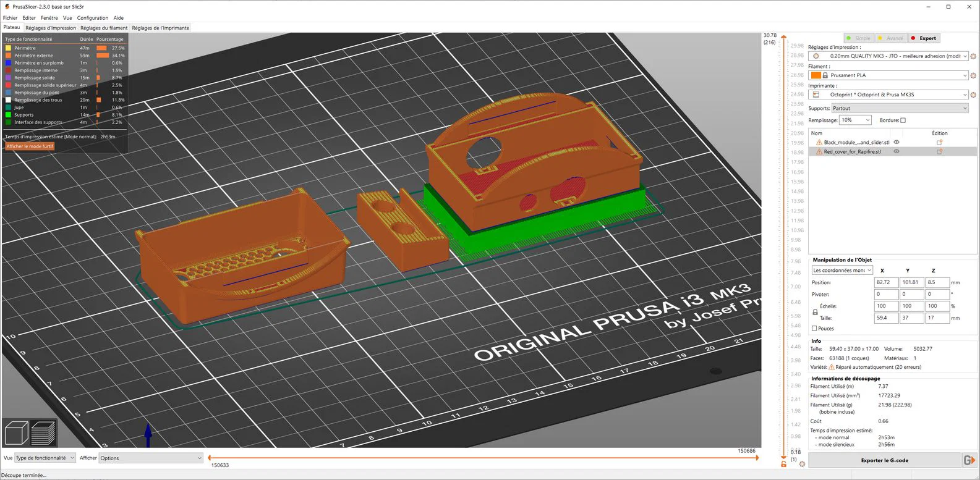This screenshot has height=480, width=980.
Task: Click the Exporter le G-code button
Action: tap(885, 460)
